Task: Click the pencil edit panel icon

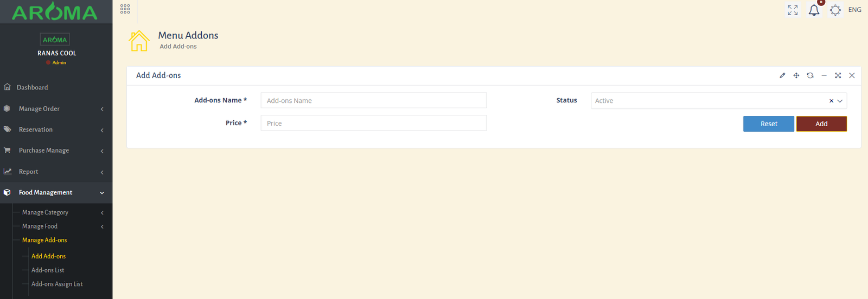Action: tap(782, 75)
